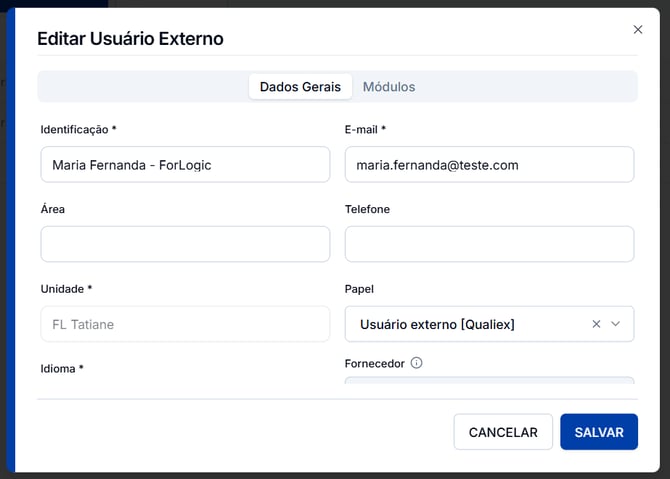
Task: Show the Fornecedor info tooltip icon
Action: (x=416, y=363)
